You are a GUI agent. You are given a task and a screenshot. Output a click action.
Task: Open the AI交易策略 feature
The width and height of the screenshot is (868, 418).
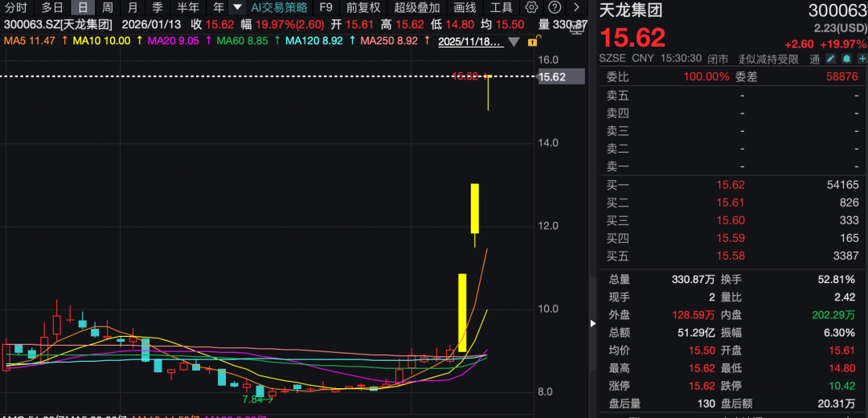pyautogui.click(x=279, y=7)
